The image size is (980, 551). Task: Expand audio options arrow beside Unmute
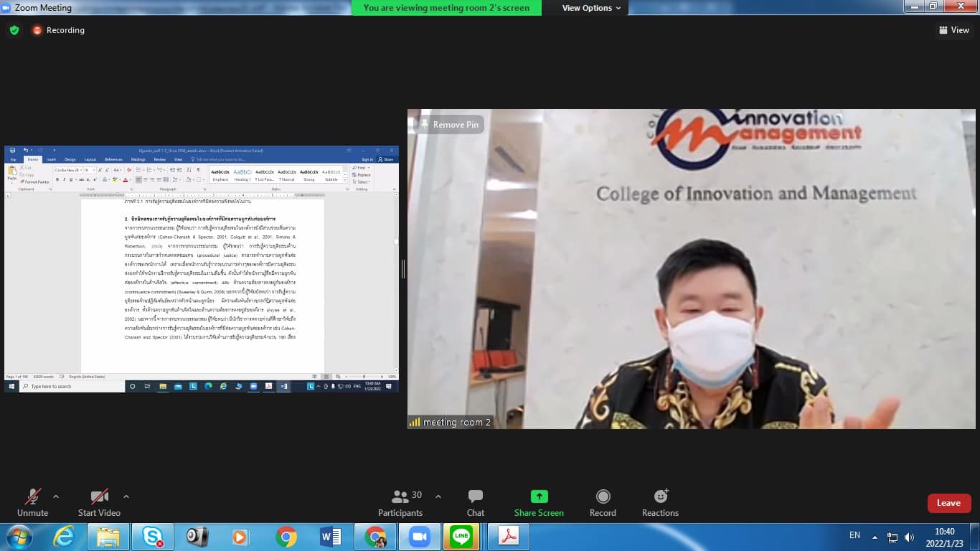(56, 496)
